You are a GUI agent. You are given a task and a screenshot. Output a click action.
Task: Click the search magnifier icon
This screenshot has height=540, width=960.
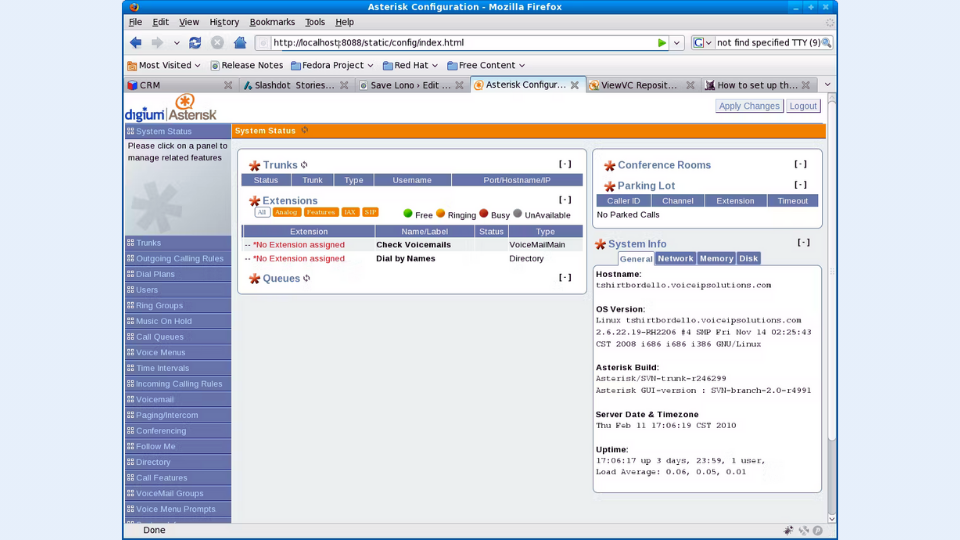click(827, 43)
